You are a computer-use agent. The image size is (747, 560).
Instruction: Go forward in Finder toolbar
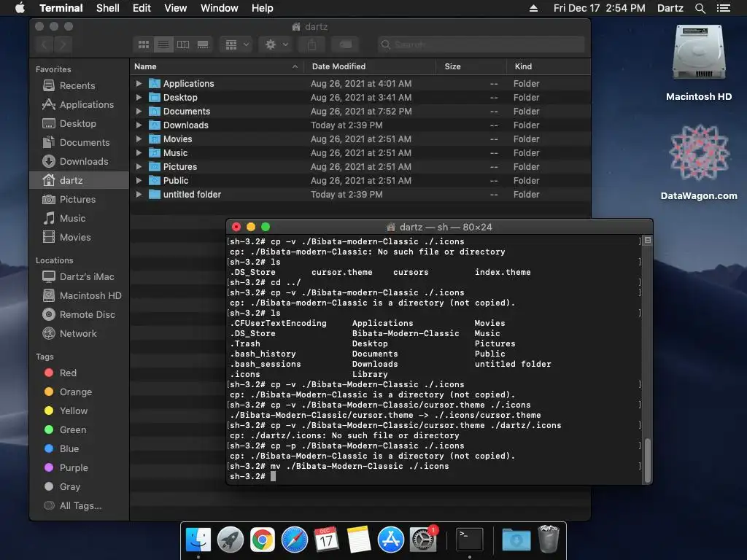(x=63, y=44)
